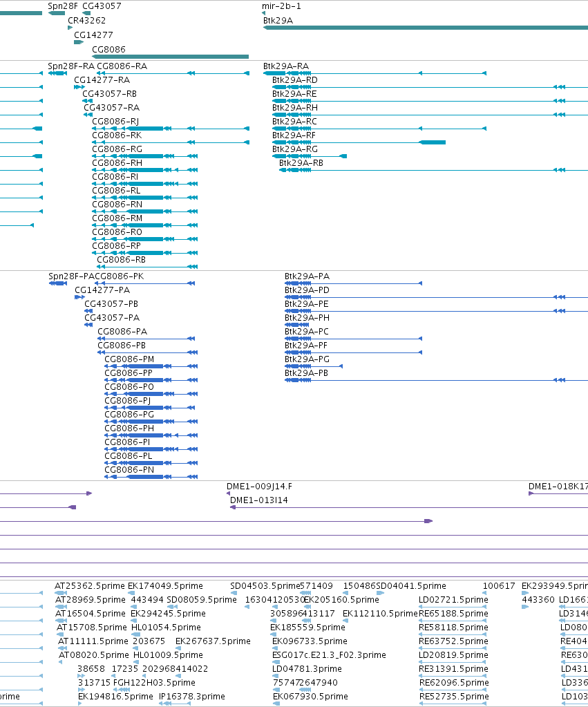Click transcript CG8086-RO label
Screen dimensions: 588x707
click(x=117, y=232)
